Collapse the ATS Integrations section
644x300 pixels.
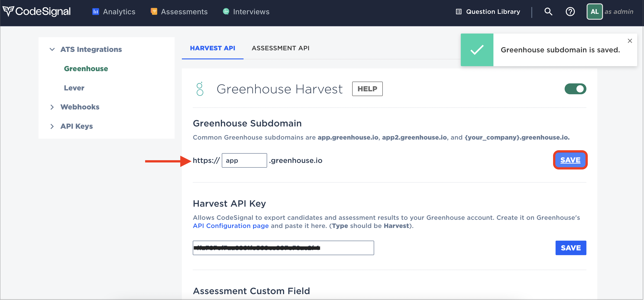(52, 49)
